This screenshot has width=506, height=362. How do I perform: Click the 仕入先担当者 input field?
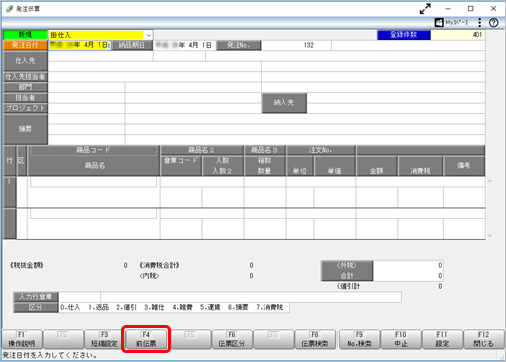click(155, 77)
